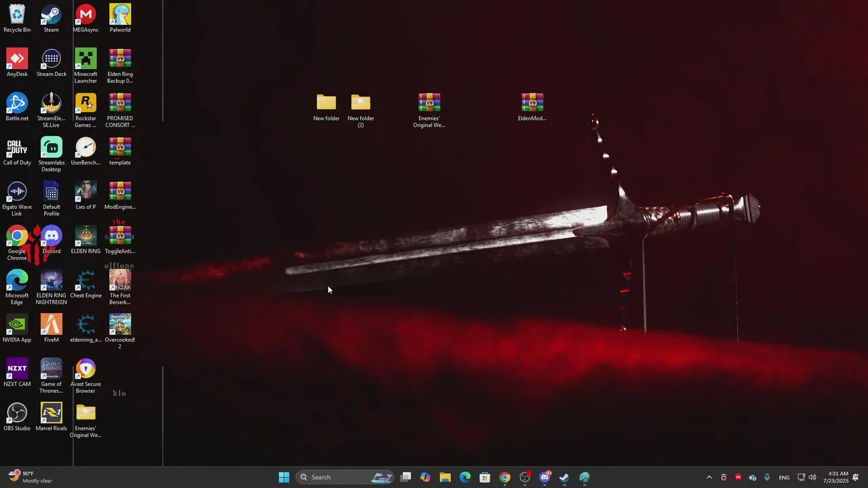
Task: Select the Battle.net shortcut
Action: [x=17, y=107]
